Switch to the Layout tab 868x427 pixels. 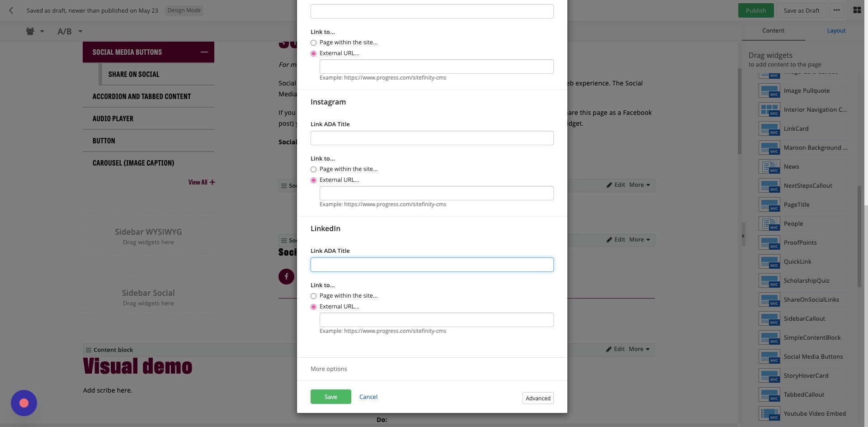click(836, 30)
